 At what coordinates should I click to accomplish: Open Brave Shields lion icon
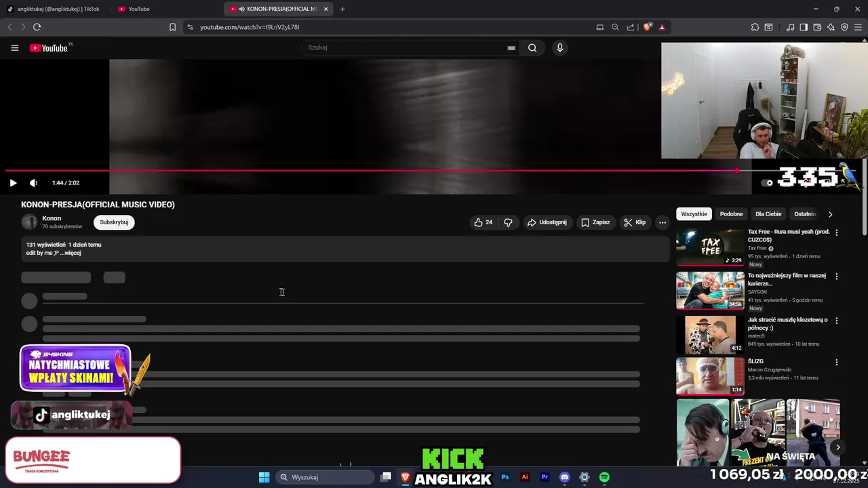tap(648, 27)
